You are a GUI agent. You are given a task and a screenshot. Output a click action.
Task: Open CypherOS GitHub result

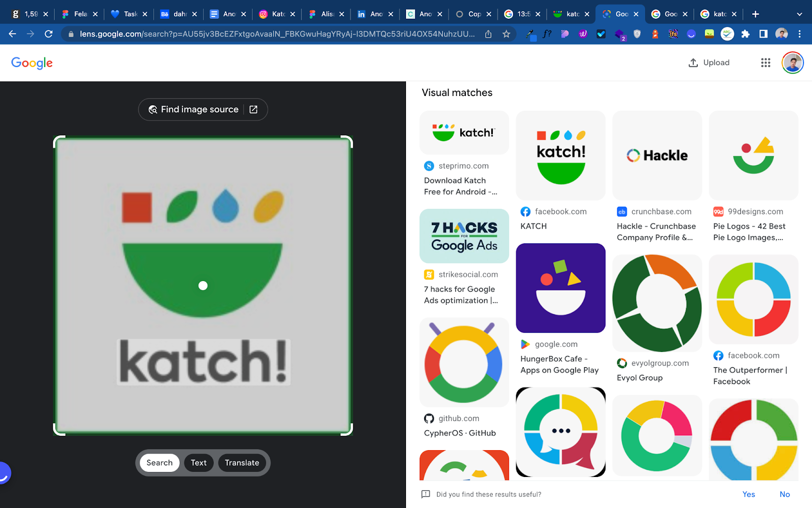(464, 378)
